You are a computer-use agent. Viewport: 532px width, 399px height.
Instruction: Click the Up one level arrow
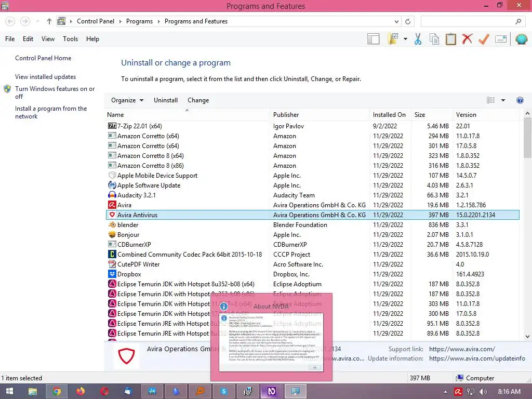coord(49,21)
